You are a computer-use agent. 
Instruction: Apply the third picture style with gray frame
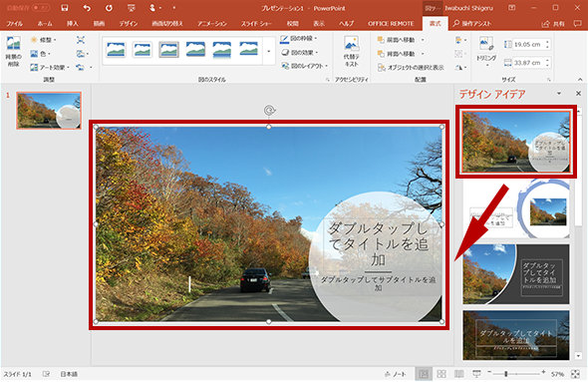[168, 50]
